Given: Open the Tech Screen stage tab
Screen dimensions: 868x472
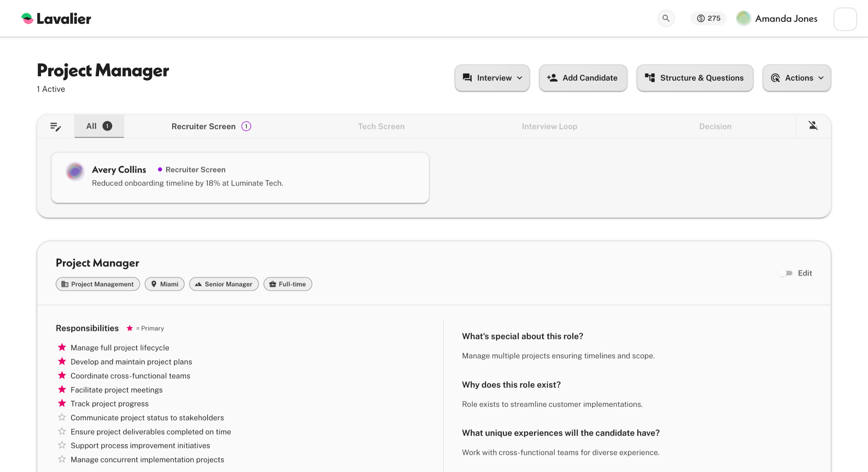Looking at the screenshot, I should 381,126.
